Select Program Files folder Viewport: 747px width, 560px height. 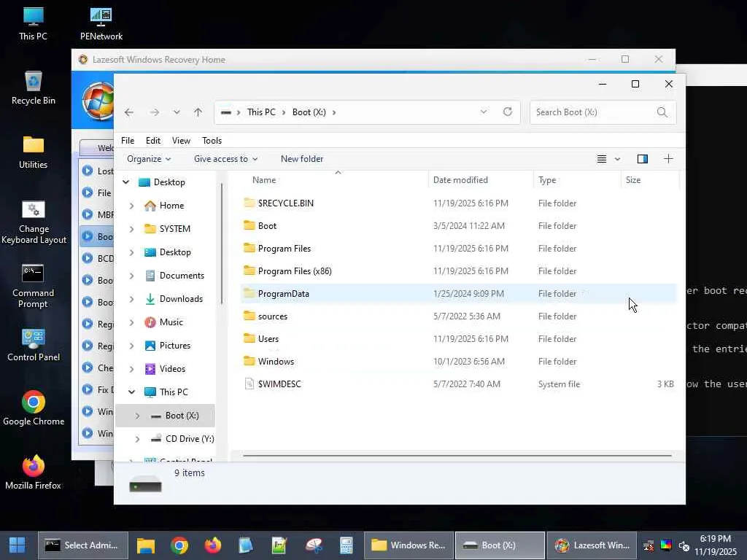tap(458, 249)
